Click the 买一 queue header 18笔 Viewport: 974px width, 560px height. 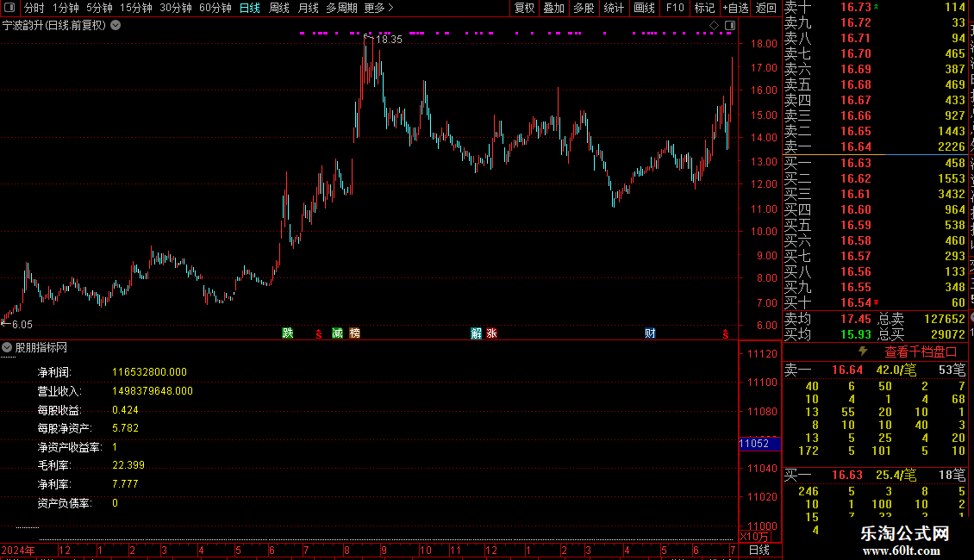click(952, 475)
